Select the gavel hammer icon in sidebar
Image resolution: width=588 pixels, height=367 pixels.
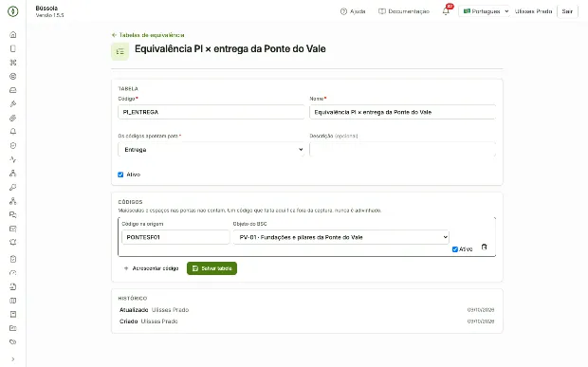click(x=12, y=104)
